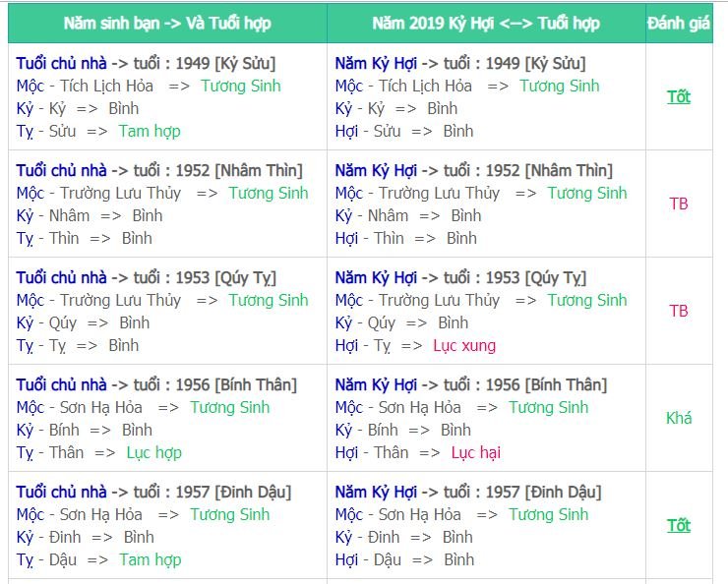Image resolution: width=728 pixels, height=584 pixels.
Task: Open the 'Tốt' rating link in the 1949 row
Action: click(x=679, y=97)
